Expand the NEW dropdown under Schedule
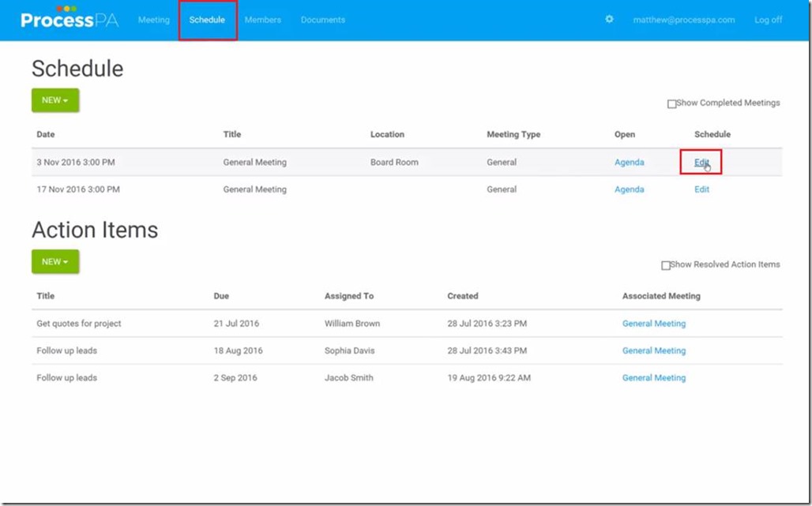The height and width of the screenshot is (506, 812). tap(55, 100)
